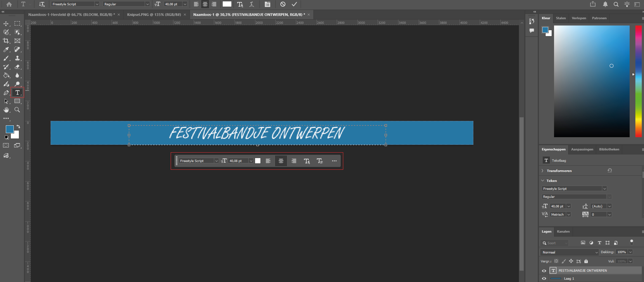Commit text edits with checkmark
Screen dimensions: 644x282
click(294, 4)
